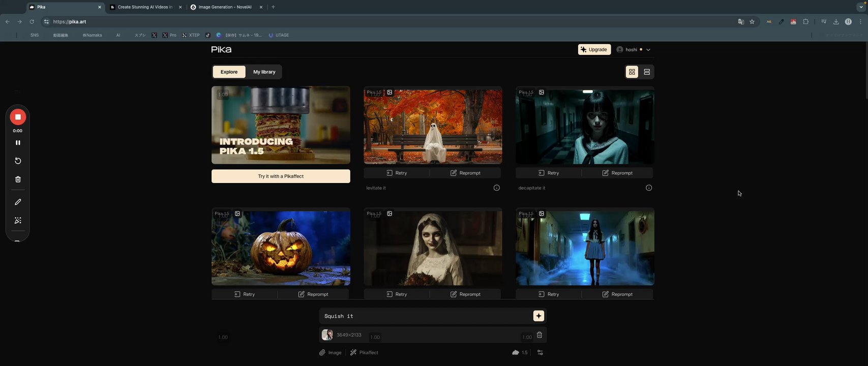Open a new browser tab

click(273, 7)
